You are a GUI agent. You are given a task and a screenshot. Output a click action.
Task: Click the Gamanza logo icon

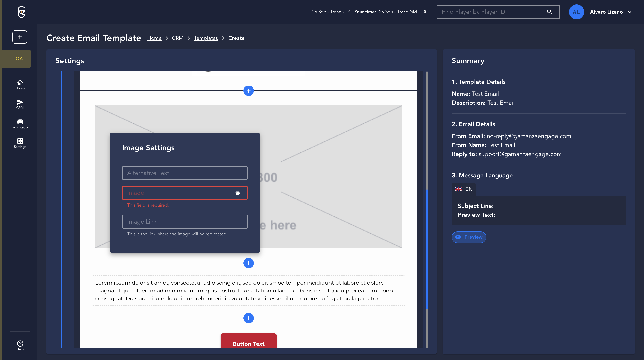21,12
